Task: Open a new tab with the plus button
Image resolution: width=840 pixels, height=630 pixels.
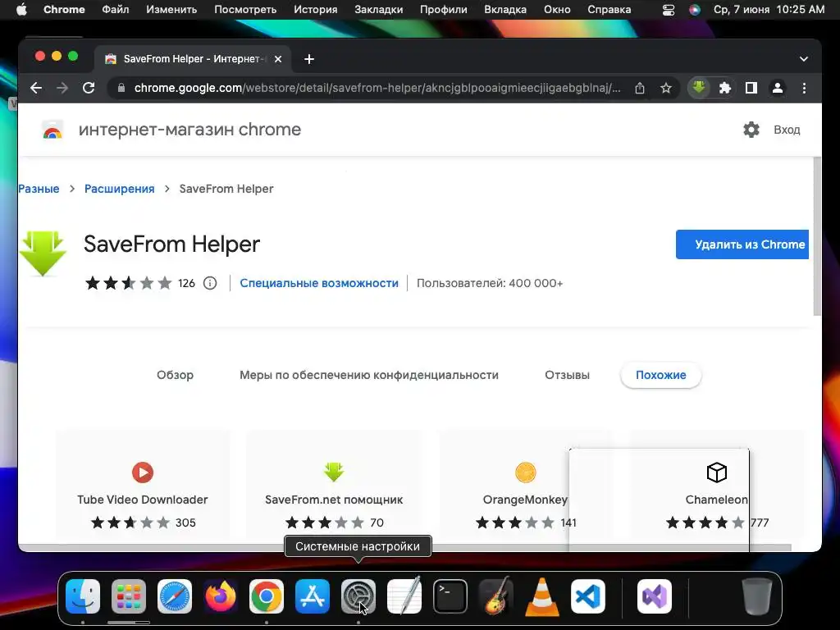Action: 309,59
